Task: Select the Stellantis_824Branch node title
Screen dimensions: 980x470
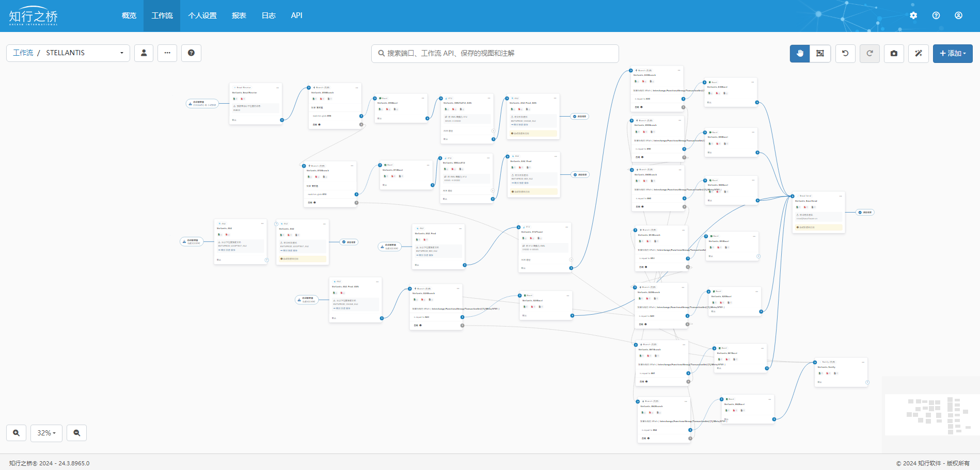Action: (x=424, y=293)
